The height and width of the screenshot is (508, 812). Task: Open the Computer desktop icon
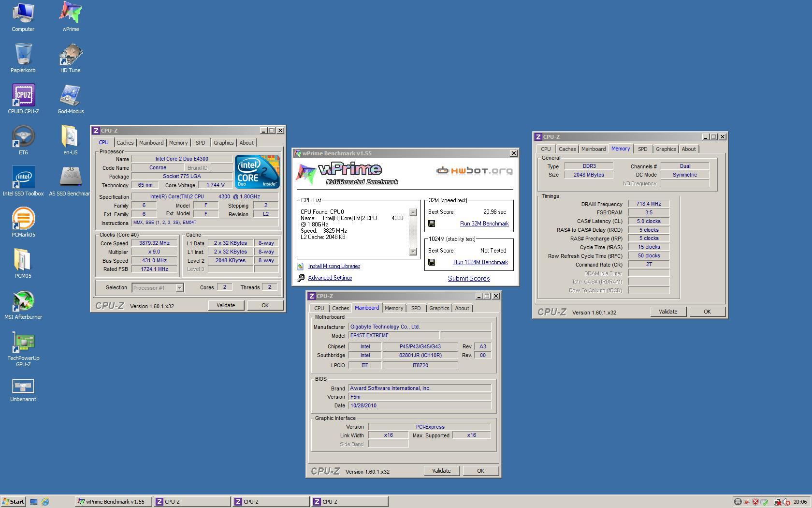[x=23, y=17]
